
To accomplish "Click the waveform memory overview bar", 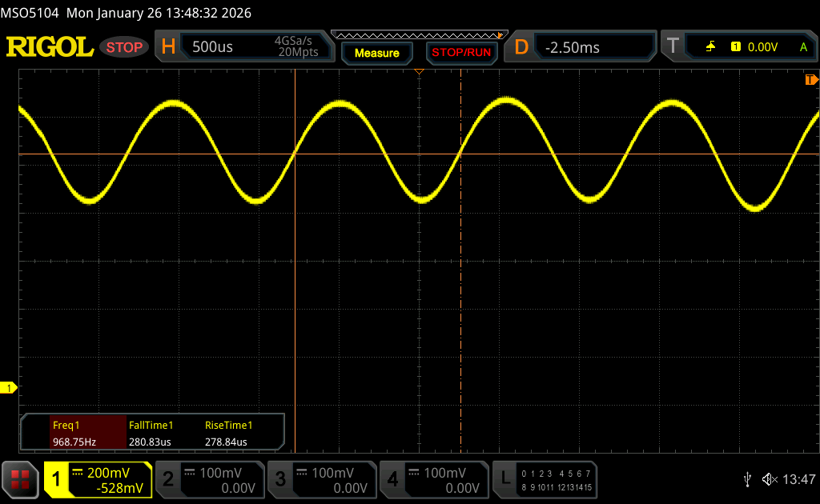I will coord(419,34).
